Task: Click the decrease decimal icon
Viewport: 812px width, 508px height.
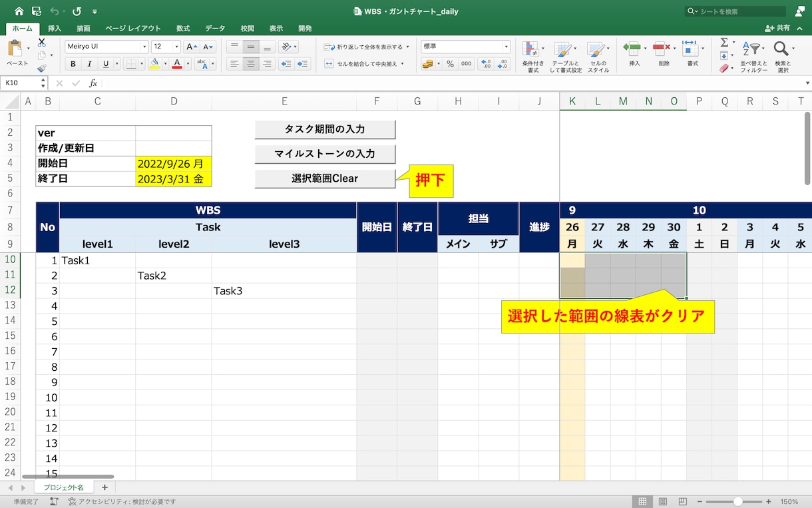Action: coord(503,64)
